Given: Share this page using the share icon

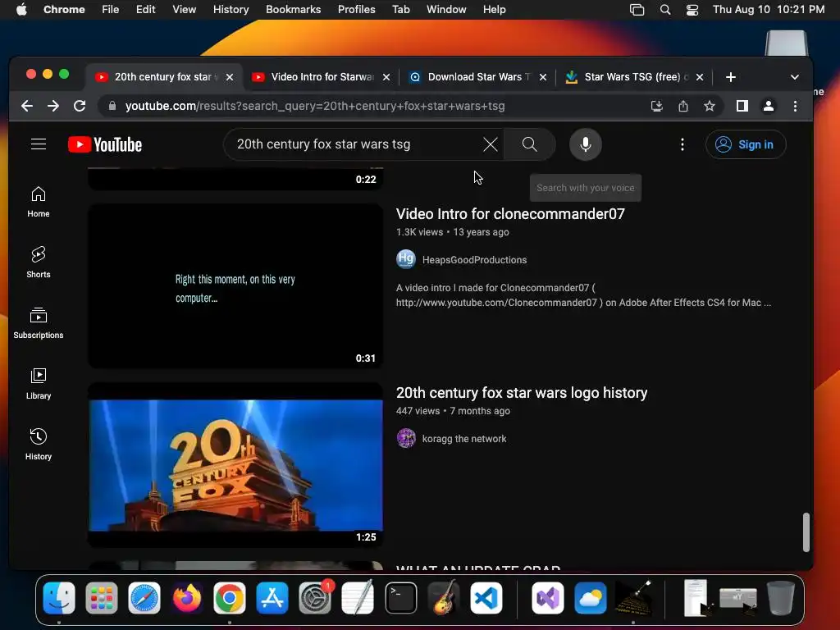Looking at the screenshot, I should point(683,106).
